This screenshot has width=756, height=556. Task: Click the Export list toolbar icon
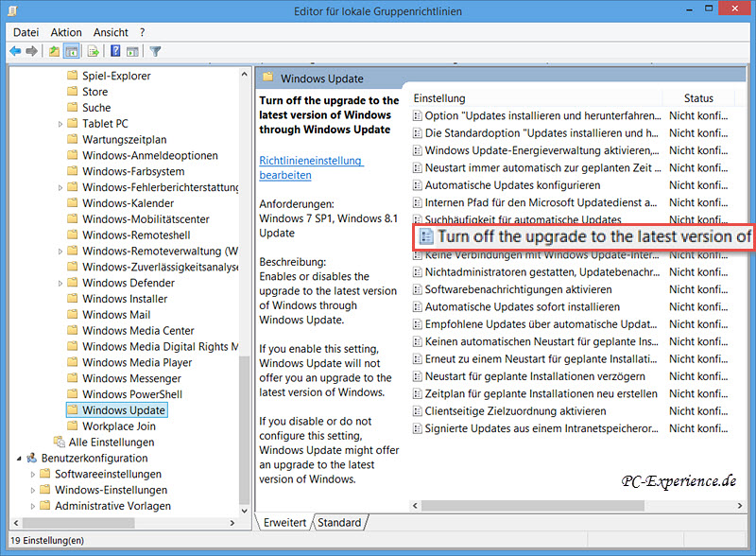93,51
